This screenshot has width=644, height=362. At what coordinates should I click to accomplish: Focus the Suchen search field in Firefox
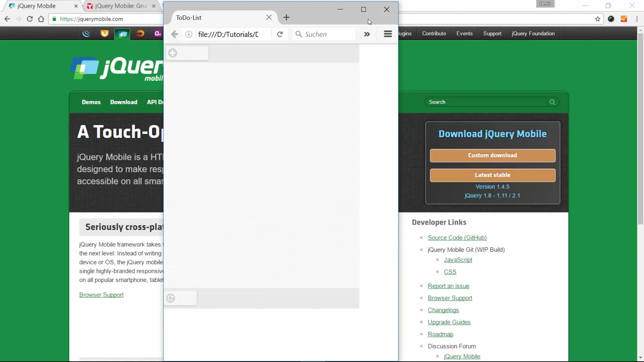[x=324, y=34]
